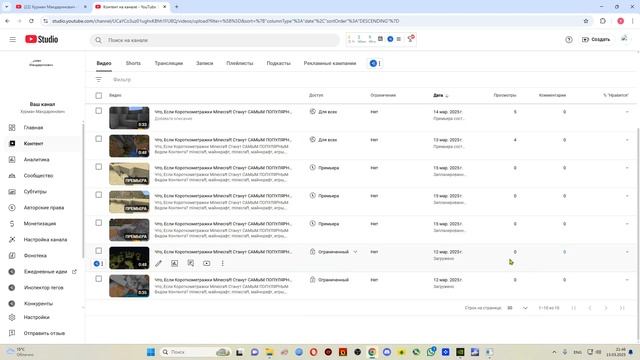Open the browser tab search dropdown arrow
Screen dimensions: 640x360
pos(7,7)
